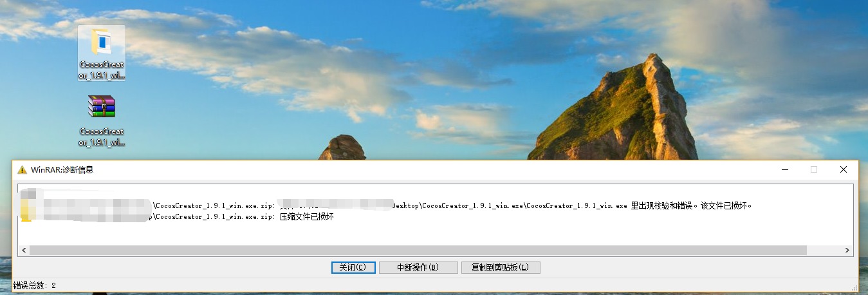Minimize the WinRAR diagnostic window
This screenshot has width=868, height=295.
point(785,169)
